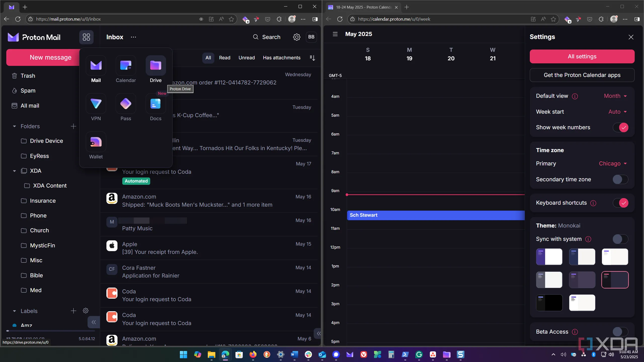
Task: Select the all-black theme swatch
Action: click(x=549, y=303)
